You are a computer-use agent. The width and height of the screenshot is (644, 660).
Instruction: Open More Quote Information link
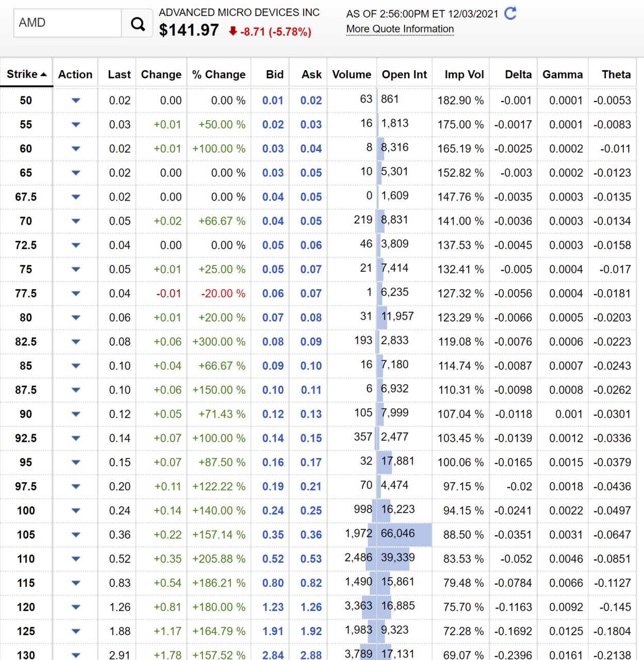click(400, 29)
